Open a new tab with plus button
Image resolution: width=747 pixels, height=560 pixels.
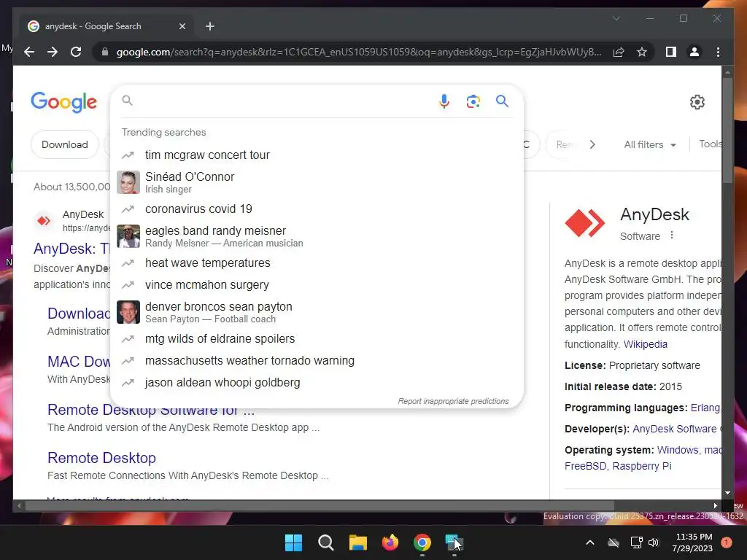(x=210, y=26)
